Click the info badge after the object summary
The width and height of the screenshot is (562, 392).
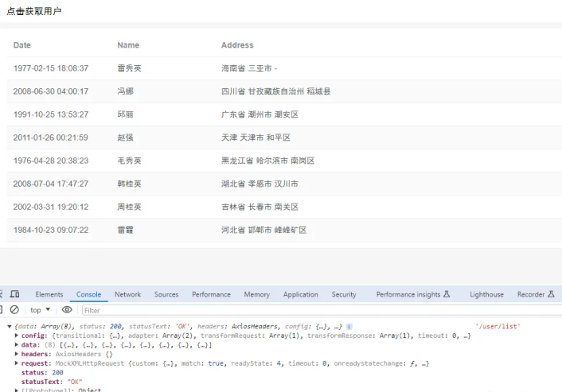coord(349,327)
